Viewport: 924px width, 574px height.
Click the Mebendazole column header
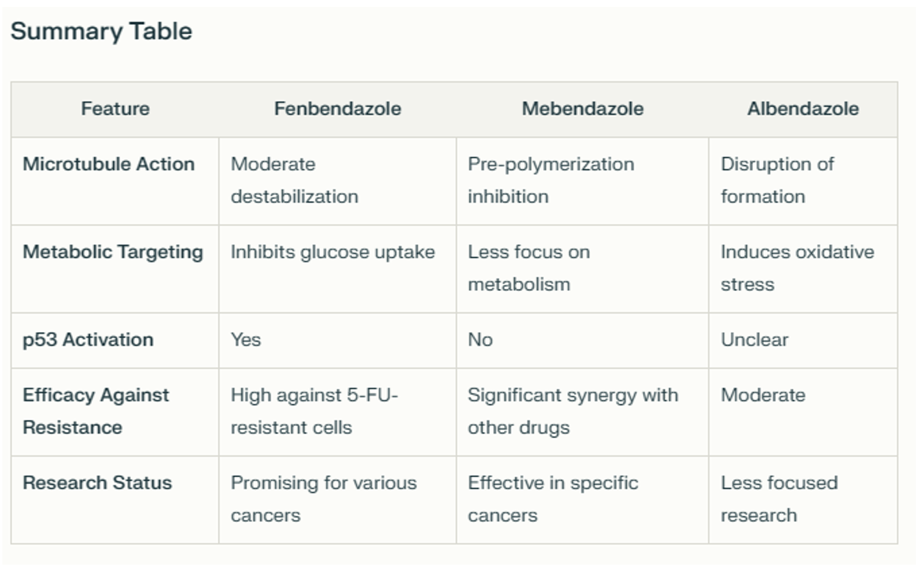point(582,109)
